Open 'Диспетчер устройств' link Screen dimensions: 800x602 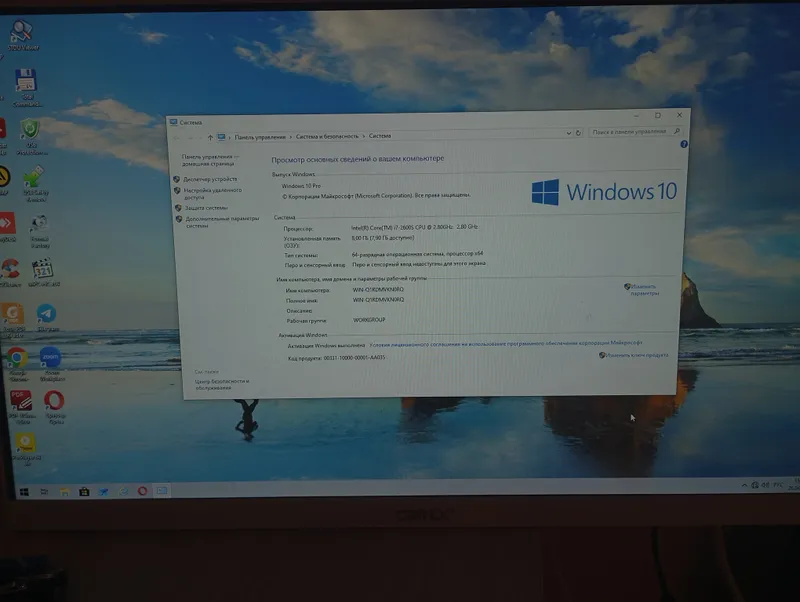coord(210,179)
